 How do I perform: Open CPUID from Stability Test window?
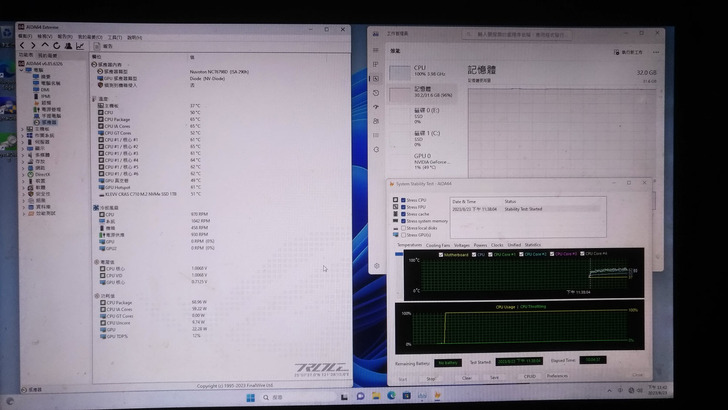coord(529,376)
